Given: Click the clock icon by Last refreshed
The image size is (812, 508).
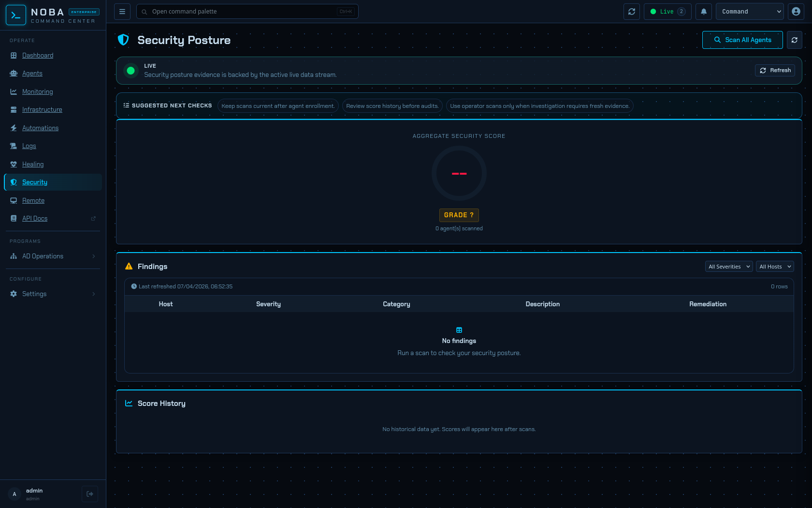Looking at the screenshot, I should click(134, 286).
